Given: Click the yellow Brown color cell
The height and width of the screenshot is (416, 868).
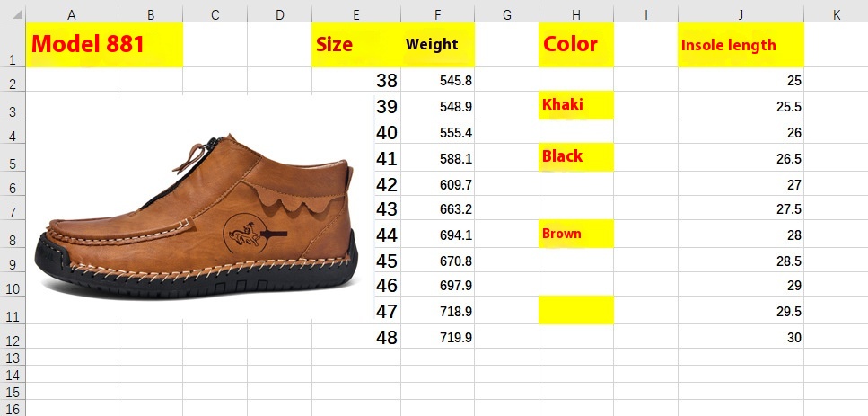Looking at the screenshot, I should tap(575, 234).
